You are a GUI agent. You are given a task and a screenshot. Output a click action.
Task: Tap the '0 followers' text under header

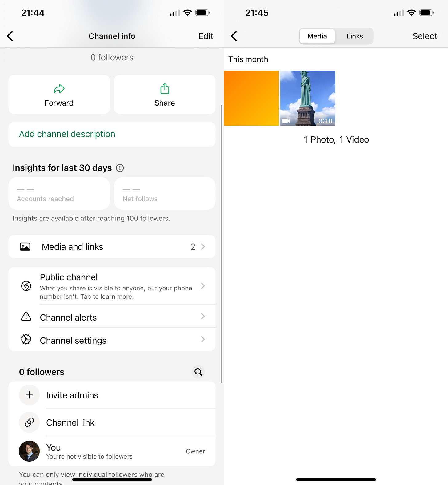pyautogui.click(x=112, y=58)
